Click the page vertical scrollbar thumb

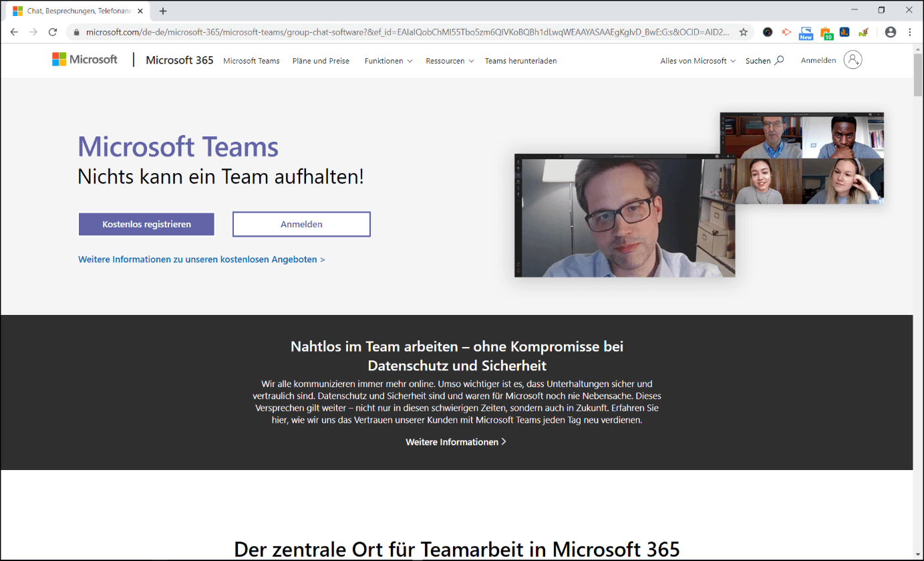918,74
